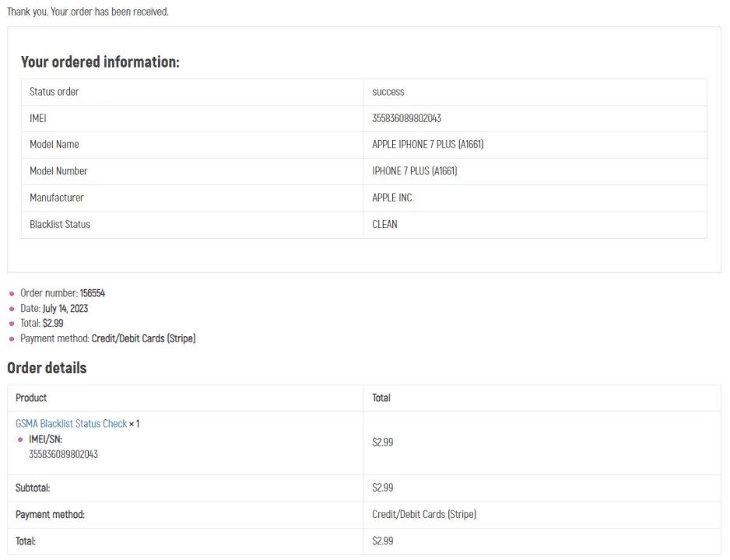Select 'Total: $2.99' in the order summary list

click(x=42, y=324)
